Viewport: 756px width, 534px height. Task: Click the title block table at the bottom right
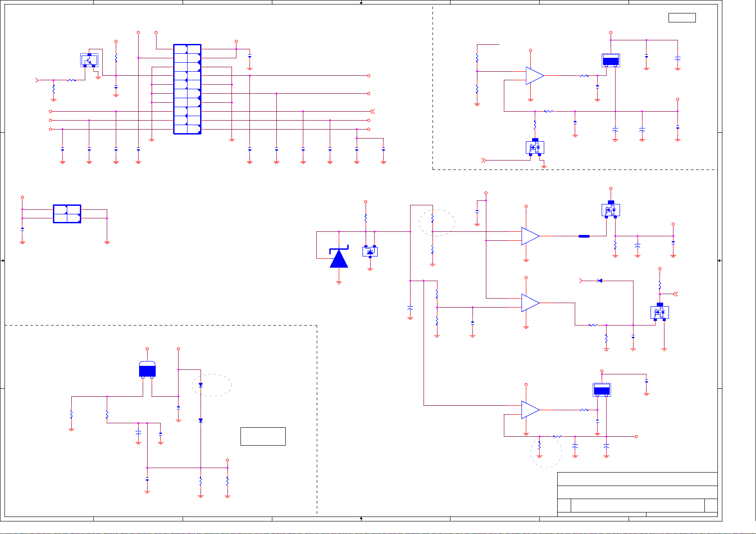point(637,494)
